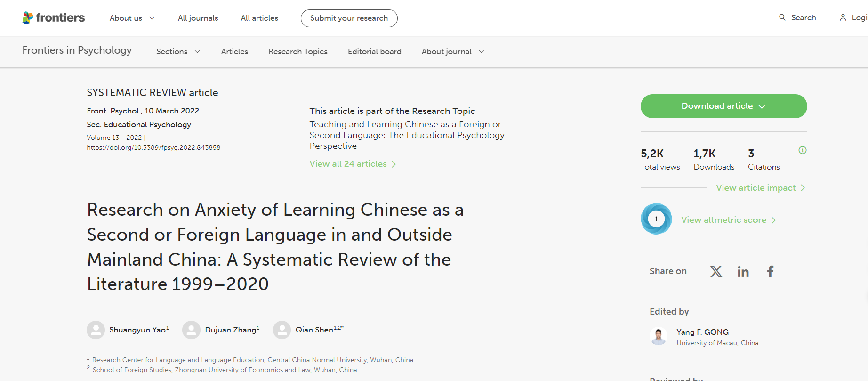
Task: Expand the About us menu
Action: pos(132,18)
